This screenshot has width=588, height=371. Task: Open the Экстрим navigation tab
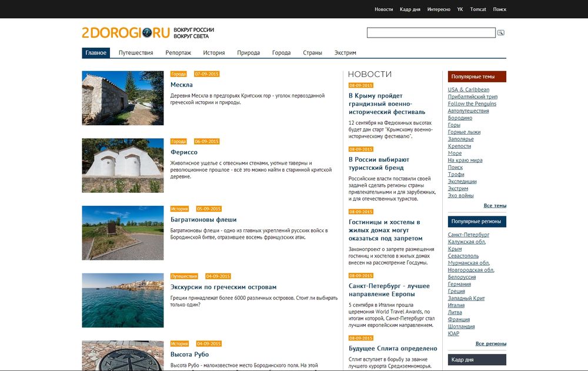coord(345,53)
